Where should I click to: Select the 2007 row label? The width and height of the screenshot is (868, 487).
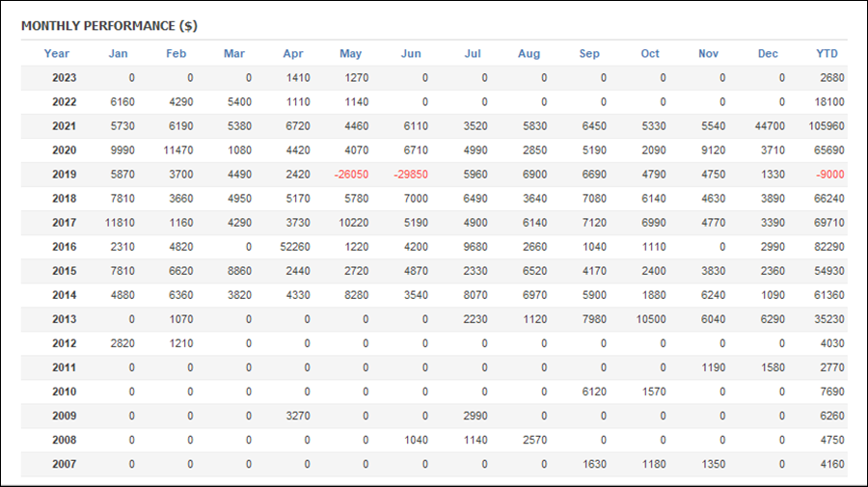(65, 464)
